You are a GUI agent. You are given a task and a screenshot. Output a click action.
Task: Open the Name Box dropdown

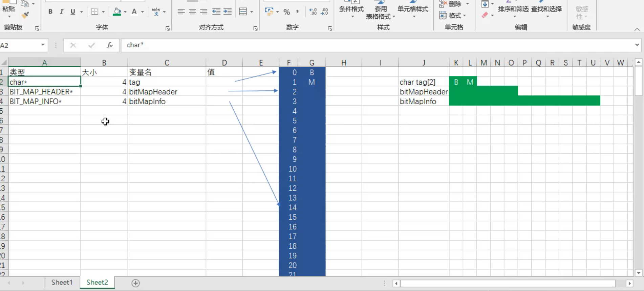coord(43,45)
